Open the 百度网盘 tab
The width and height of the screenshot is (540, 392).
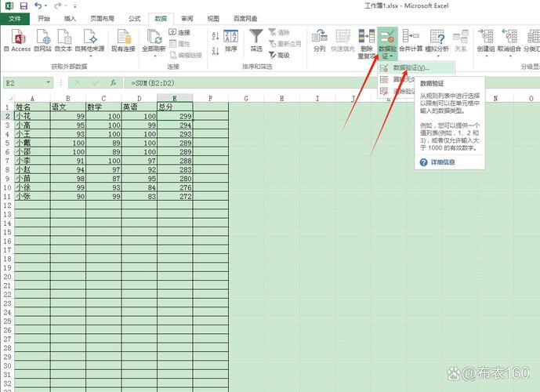coord(245,19)
